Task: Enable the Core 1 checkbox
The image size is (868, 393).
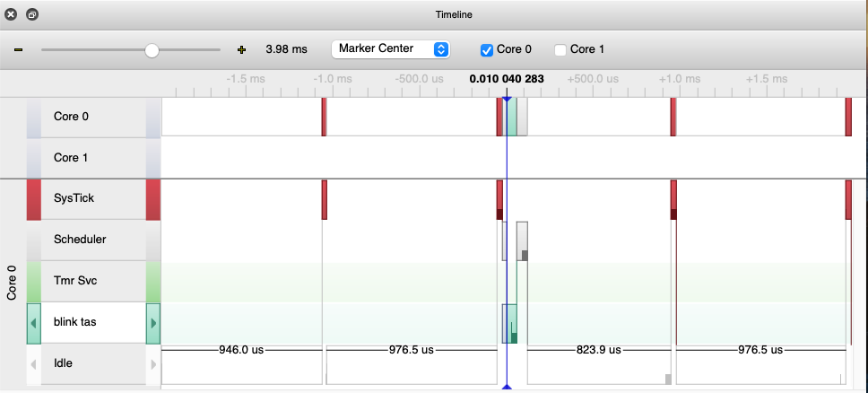Action: [560, 50]
